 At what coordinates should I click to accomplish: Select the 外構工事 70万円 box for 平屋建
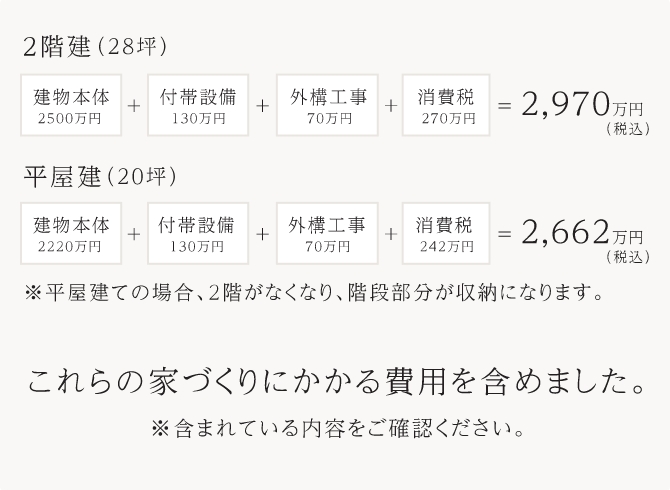[x=327, y=234]
